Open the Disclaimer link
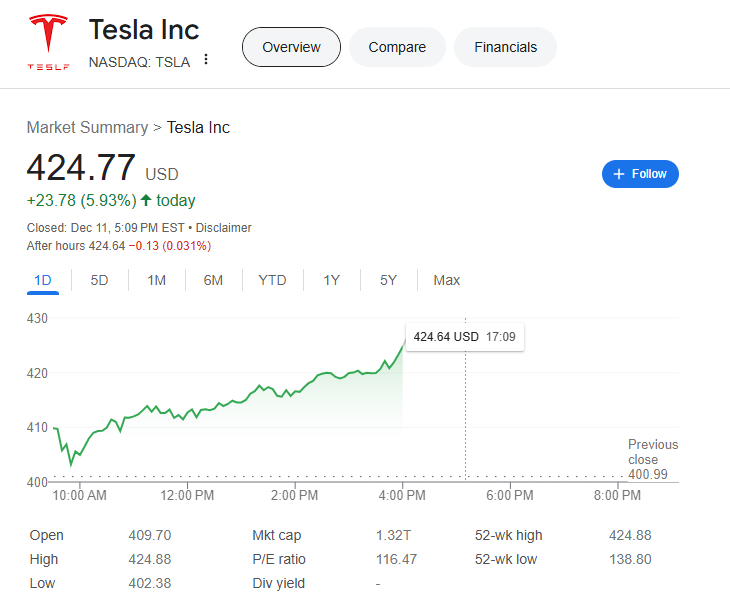 tap(224, 228)
